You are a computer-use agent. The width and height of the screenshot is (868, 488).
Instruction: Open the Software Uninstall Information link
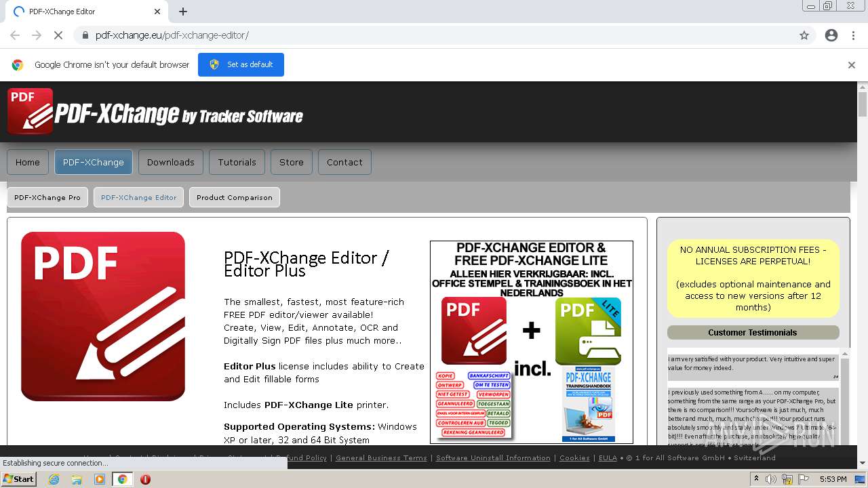pos(493,457)
